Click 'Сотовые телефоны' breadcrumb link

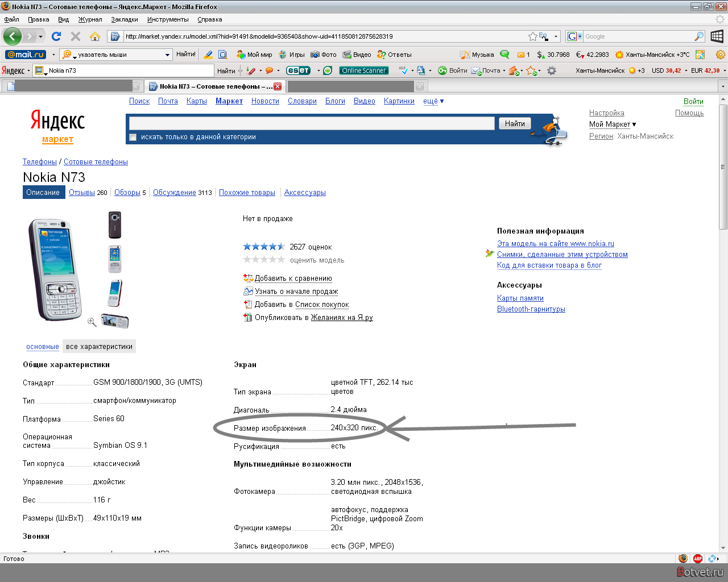96,162
